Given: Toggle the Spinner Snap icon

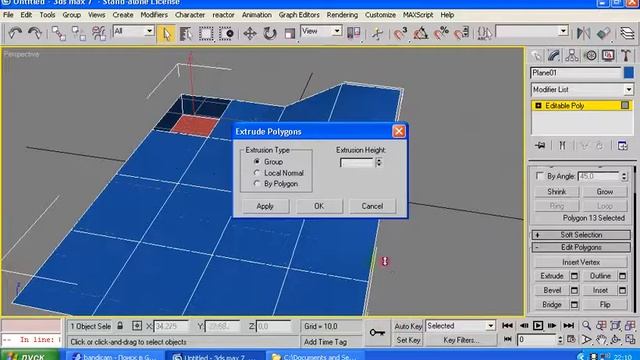Looking at the screenshot, I should point(461,33).
